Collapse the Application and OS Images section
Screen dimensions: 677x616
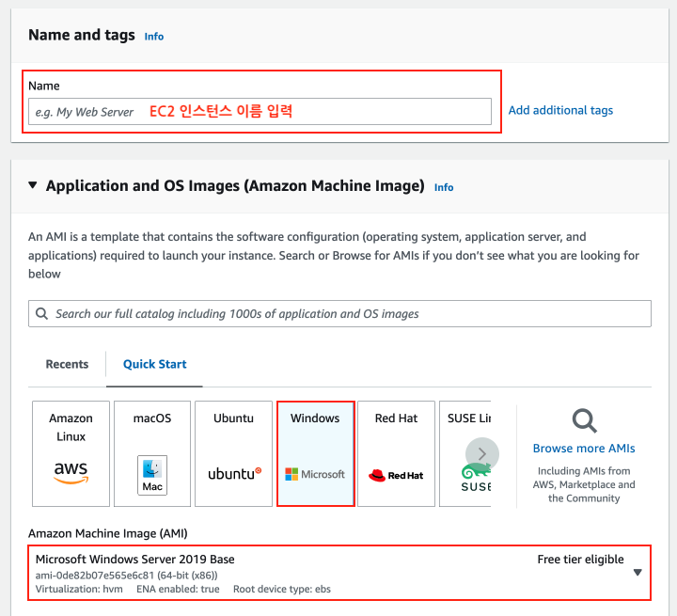(x=32, y=185)
